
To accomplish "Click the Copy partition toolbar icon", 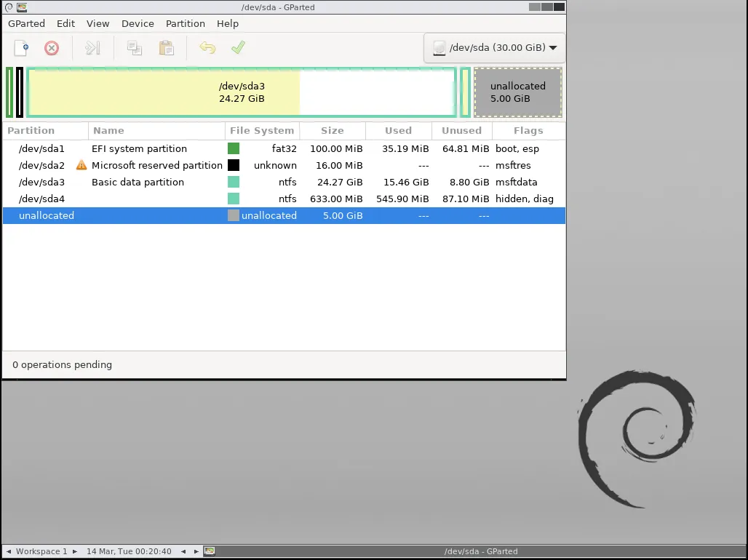I will tap(134, 48).
